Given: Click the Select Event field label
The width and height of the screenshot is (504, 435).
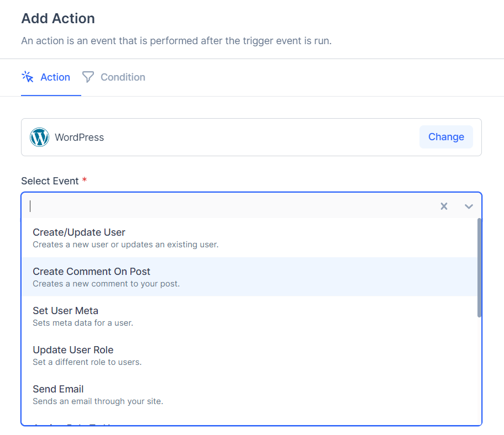Looking at the screenshot, I should (x=50, y=181).
